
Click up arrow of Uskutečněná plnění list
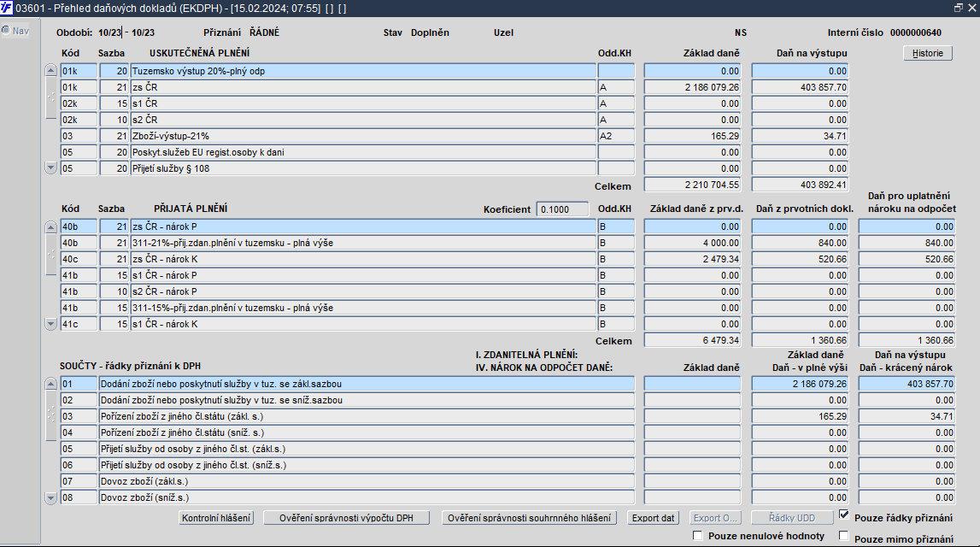pyautogui.click(x=51, y=71)
